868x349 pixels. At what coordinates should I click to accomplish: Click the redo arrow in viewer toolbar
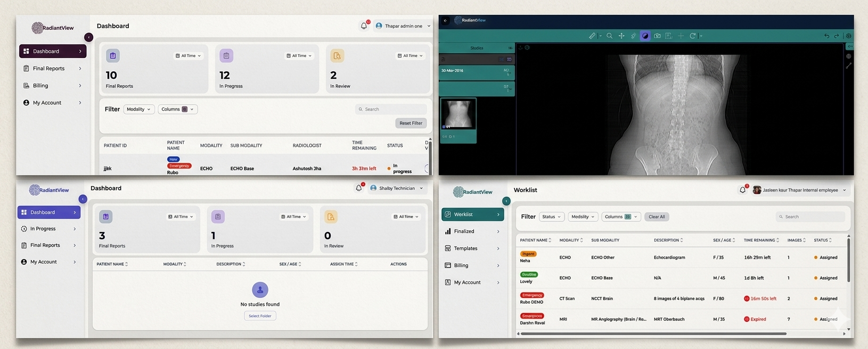click(837, 36)
